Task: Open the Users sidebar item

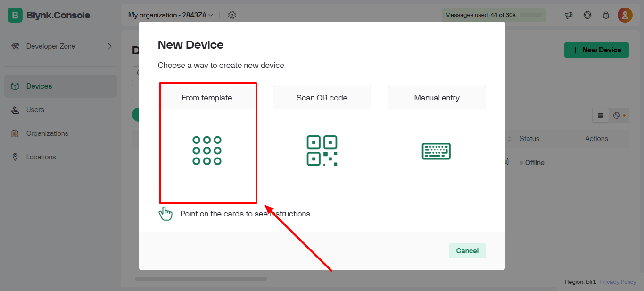Action: [x=60, y=110]
